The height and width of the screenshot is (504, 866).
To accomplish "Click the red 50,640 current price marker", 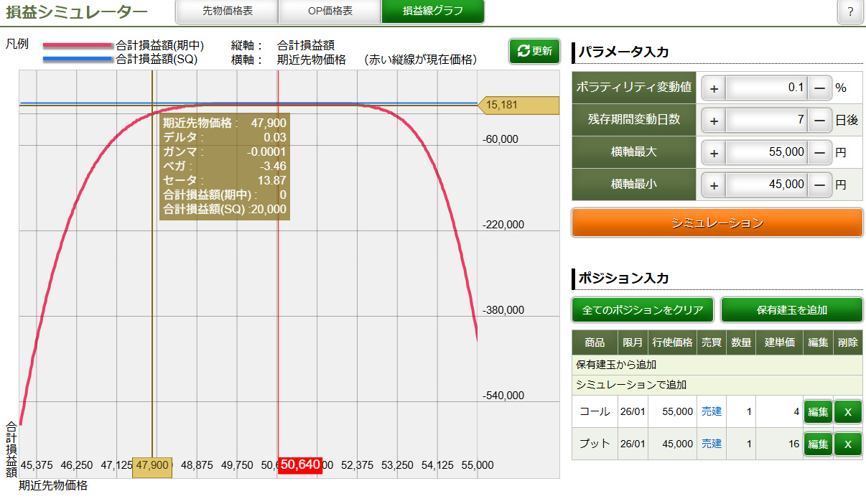I will (x=300, y=465).
